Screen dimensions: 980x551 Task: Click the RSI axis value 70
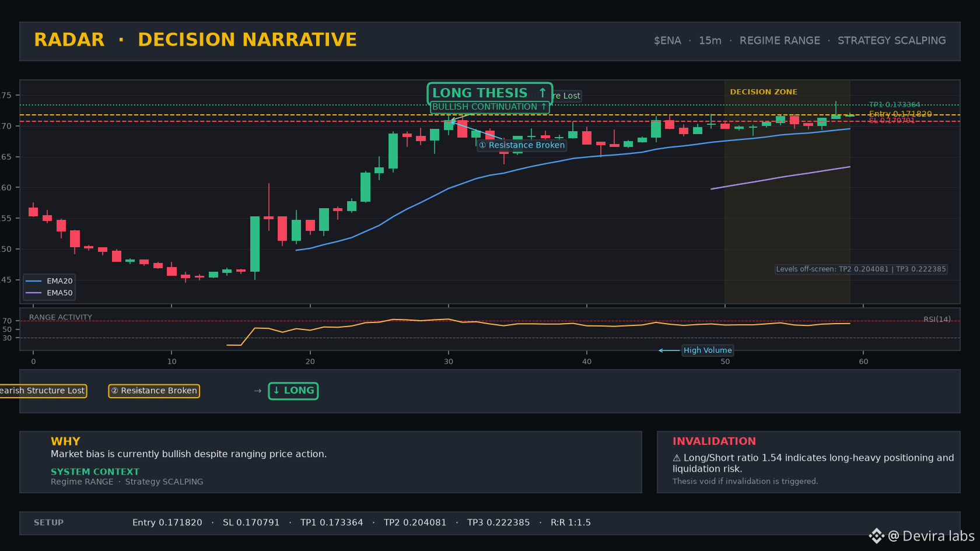coord(7,321)
